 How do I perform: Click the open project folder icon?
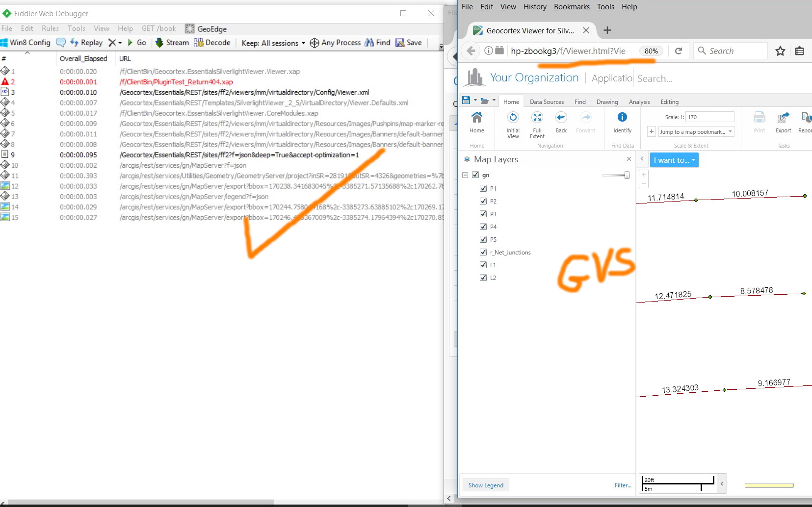tap(485, 101)
